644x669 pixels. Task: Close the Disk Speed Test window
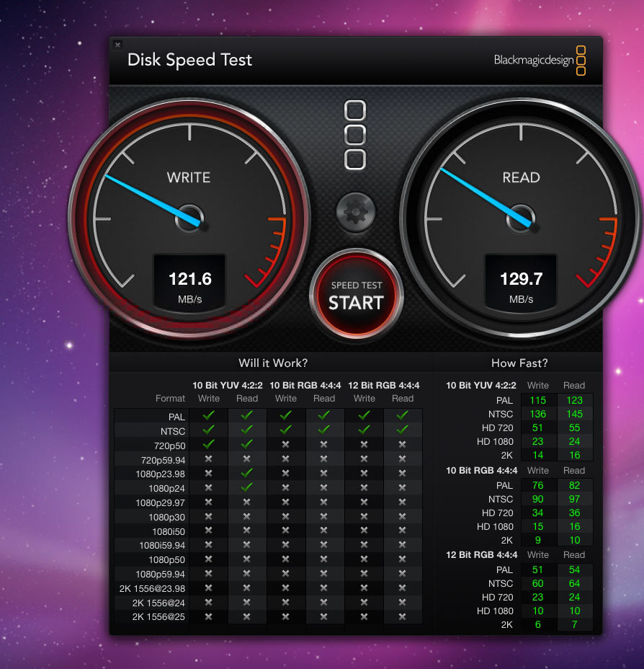click(118, 45)
